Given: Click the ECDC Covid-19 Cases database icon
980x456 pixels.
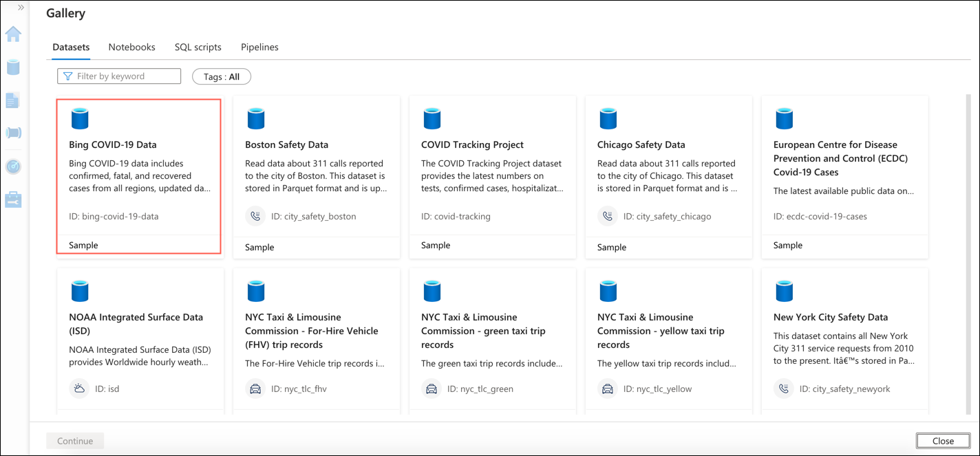Looking at the screenshot, I should [x=785, y=118].
